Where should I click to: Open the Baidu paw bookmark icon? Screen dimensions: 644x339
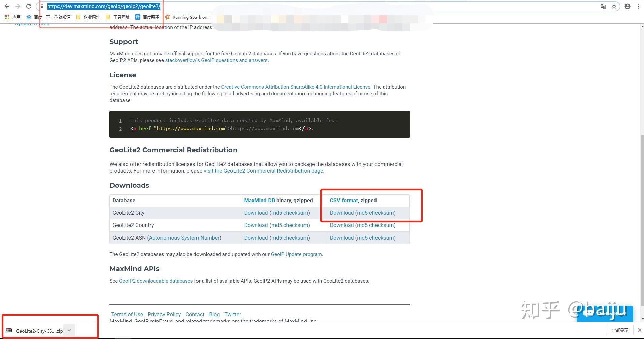coord(29,17)
